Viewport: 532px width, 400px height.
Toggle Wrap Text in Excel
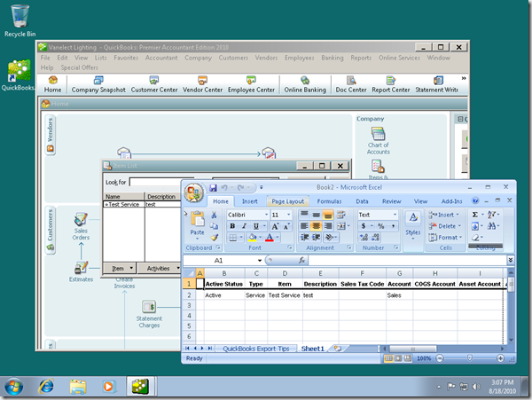[341, 215]
